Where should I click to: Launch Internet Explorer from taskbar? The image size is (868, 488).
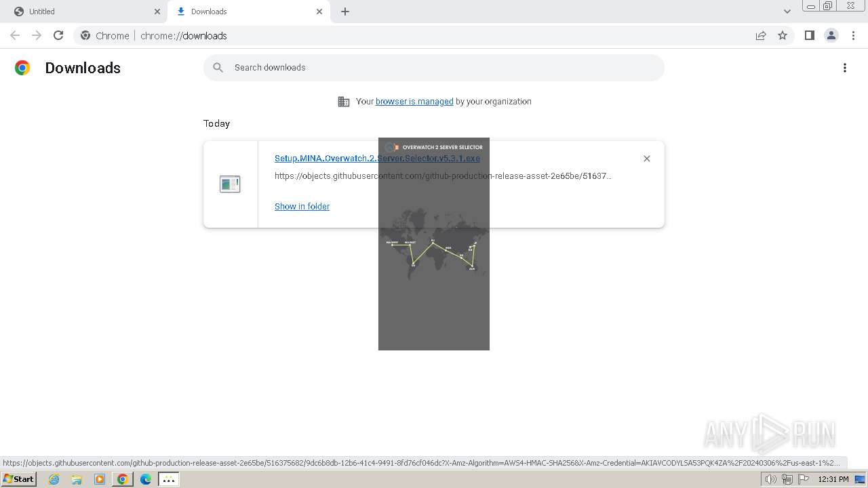(54, 479)
